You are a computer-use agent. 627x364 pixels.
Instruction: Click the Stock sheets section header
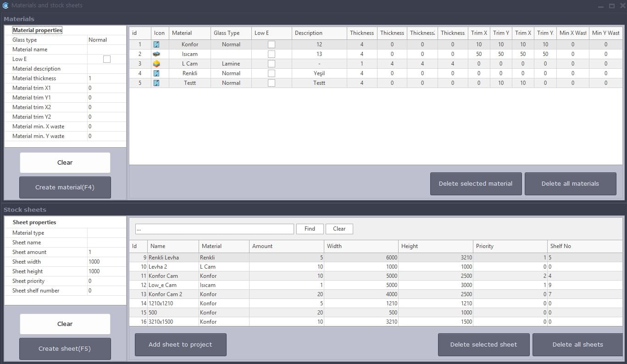click(x=24, y=209)
